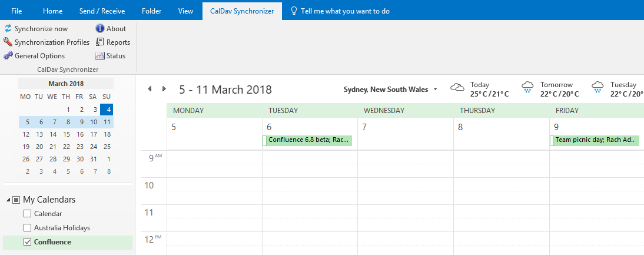Viewport: 644px width, 255px height.
Task: Open the Team picnic day event
Action: pos(595,140)
